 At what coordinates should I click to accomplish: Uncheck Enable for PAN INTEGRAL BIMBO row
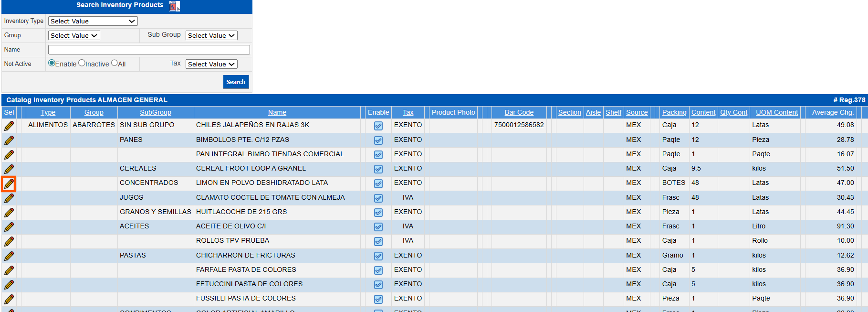coord(378,155)
